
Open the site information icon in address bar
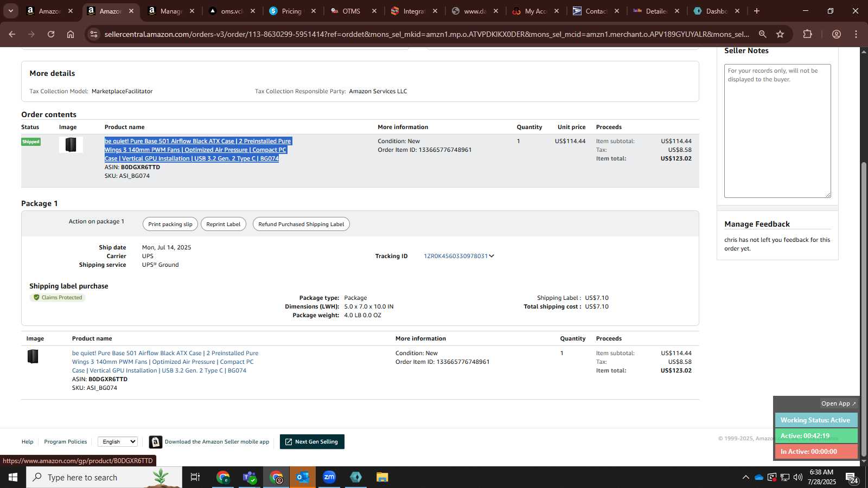coord(94,34)
